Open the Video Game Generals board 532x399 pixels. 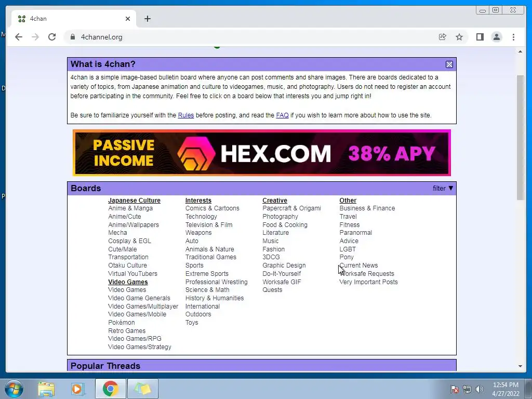pos(139,298)
